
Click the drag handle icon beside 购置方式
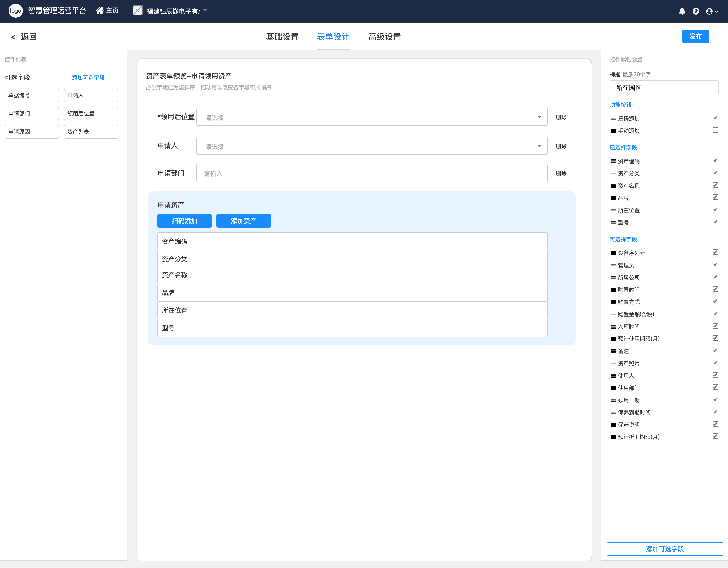coord(613,302)
